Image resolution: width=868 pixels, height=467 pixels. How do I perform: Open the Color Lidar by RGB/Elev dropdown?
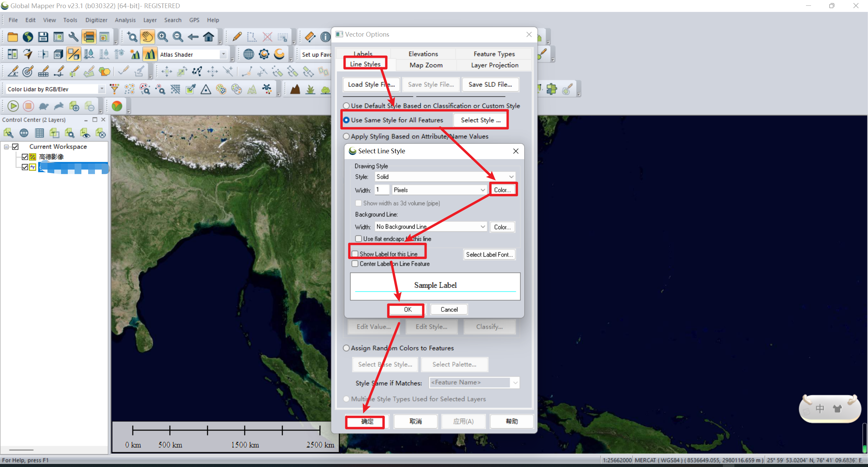[x=101, y=89]
